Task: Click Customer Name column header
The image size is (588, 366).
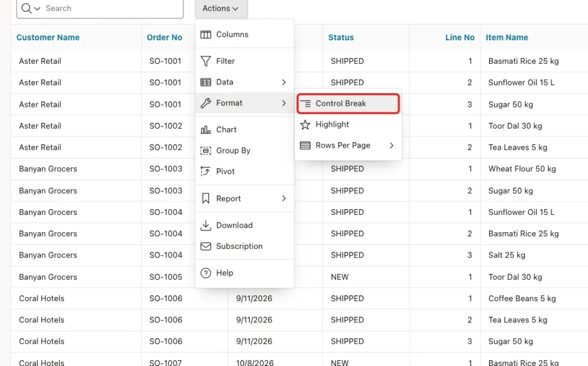Action: 48,37
